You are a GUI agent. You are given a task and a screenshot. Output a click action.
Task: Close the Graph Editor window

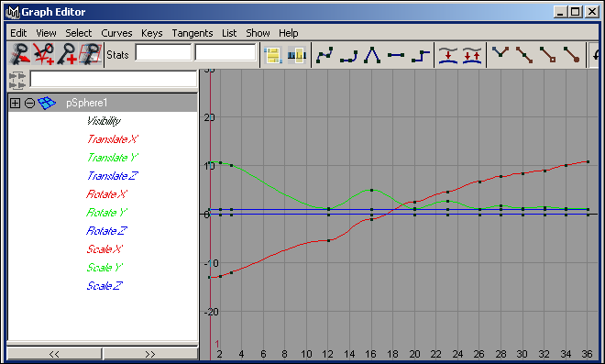pyautogui.click(x=591, y=12)
